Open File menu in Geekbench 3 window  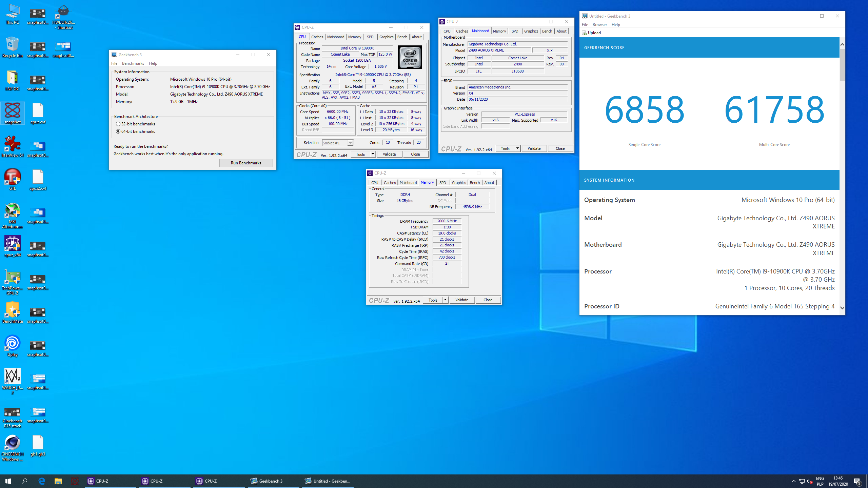pos(114,63)
